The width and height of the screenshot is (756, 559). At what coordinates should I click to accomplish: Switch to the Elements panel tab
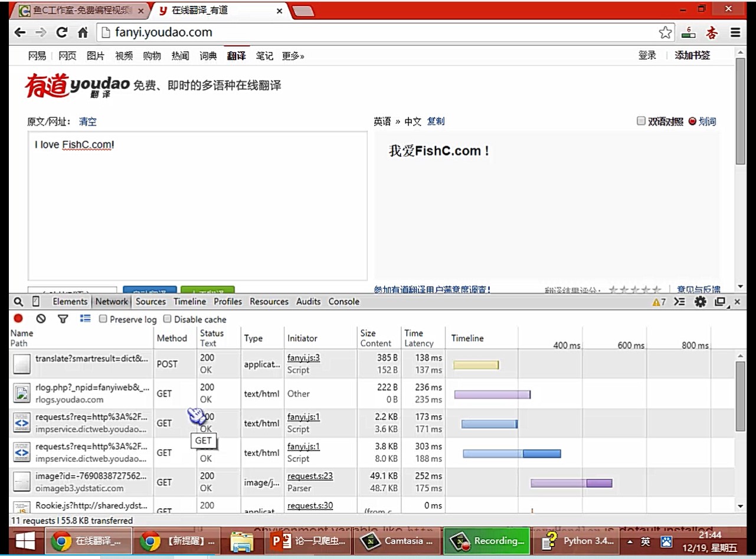point(70,301)
